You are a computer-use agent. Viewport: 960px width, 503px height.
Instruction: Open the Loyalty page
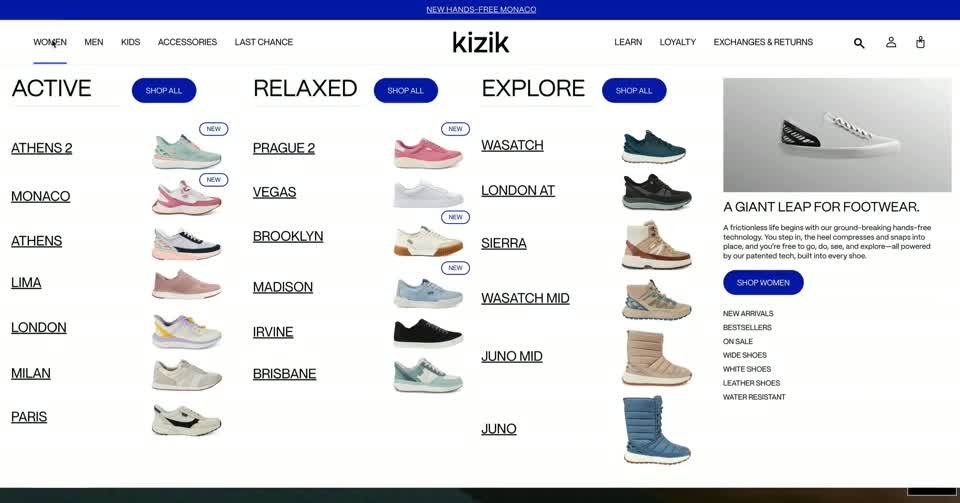tap(678, 42)
